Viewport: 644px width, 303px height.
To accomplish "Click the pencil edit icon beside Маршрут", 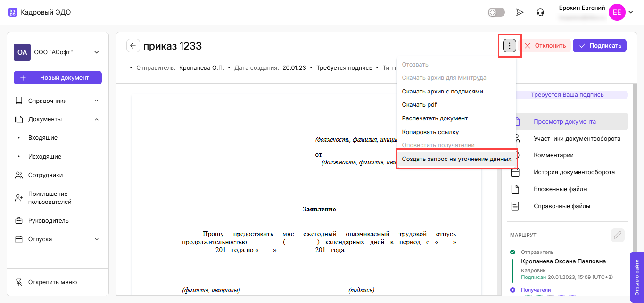I will coord(618,235).
